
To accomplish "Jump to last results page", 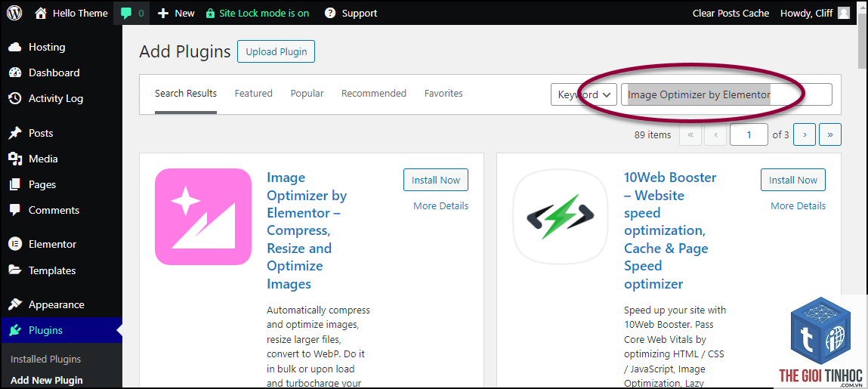I will (x=830, y=134).
